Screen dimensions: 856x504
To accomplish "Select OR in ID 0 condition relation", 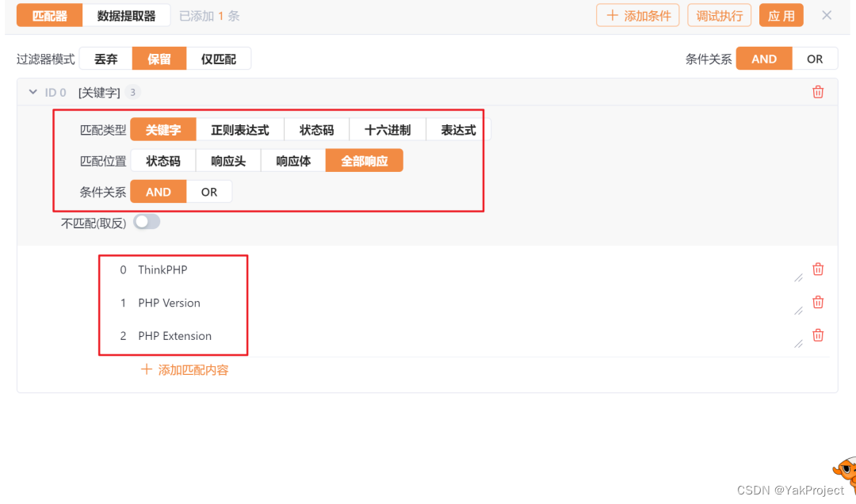I will pyautogui.click(x=209, y=192).
